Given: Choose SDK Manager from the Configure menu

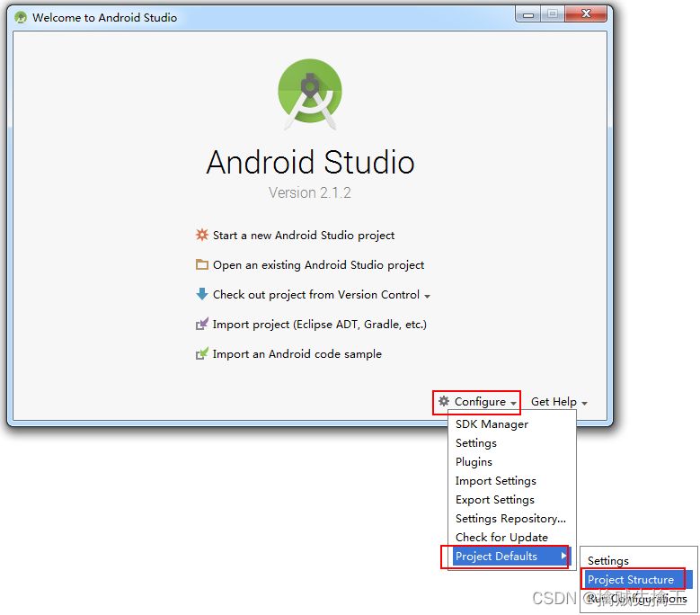Looking at the screenshot, I should (492, 424).
